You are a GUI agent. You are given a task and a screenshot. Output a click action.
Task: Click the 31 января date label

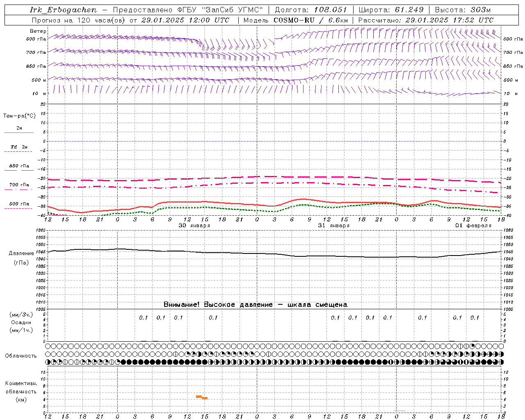coord(334,226)
